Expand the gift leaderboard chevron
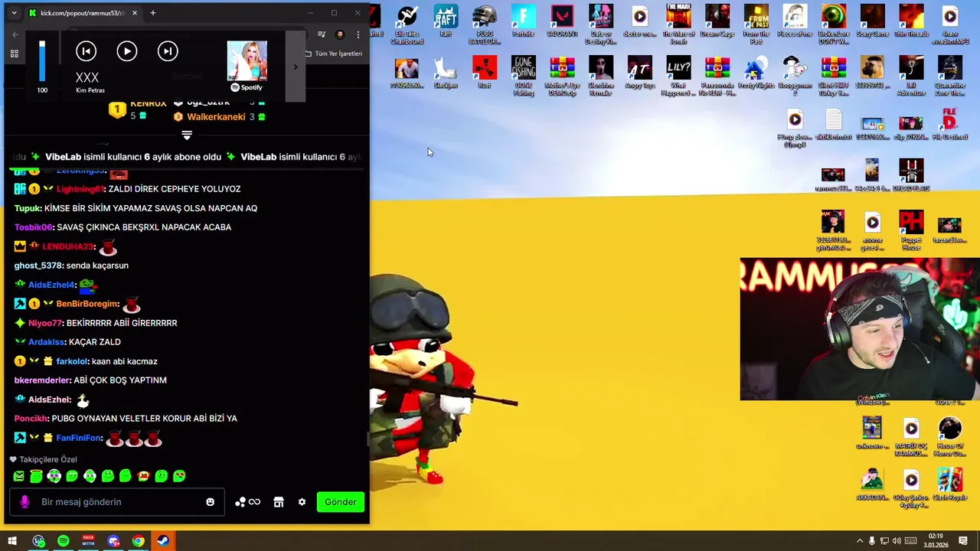The image size is (980, 551). coord(186,135)
